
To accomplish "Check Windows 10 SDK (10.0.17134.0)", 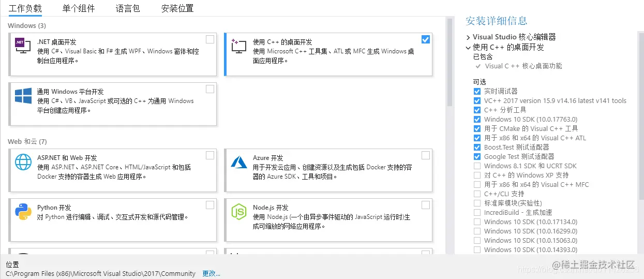I will pyautogui.click(x=477, y=222).
